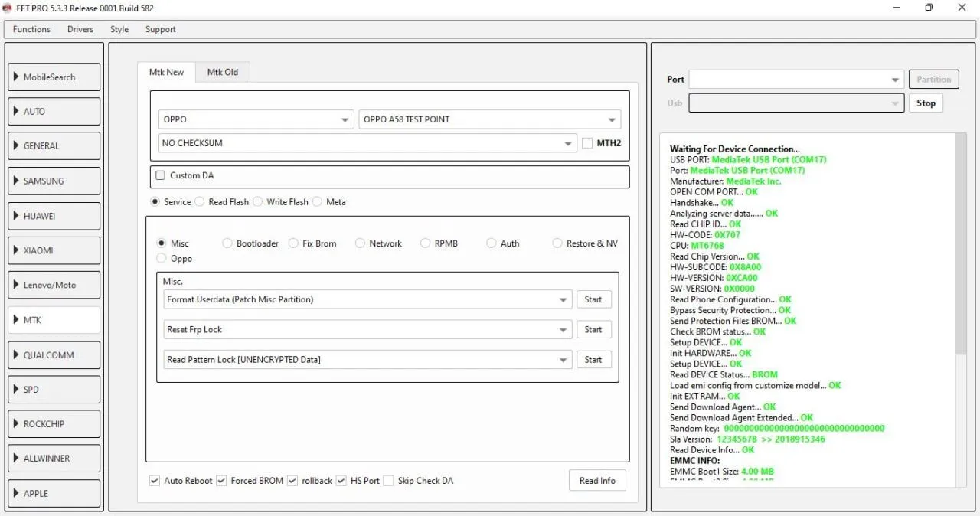
Task: Enable the Custom DA checkbox
Action: [161, 175]
